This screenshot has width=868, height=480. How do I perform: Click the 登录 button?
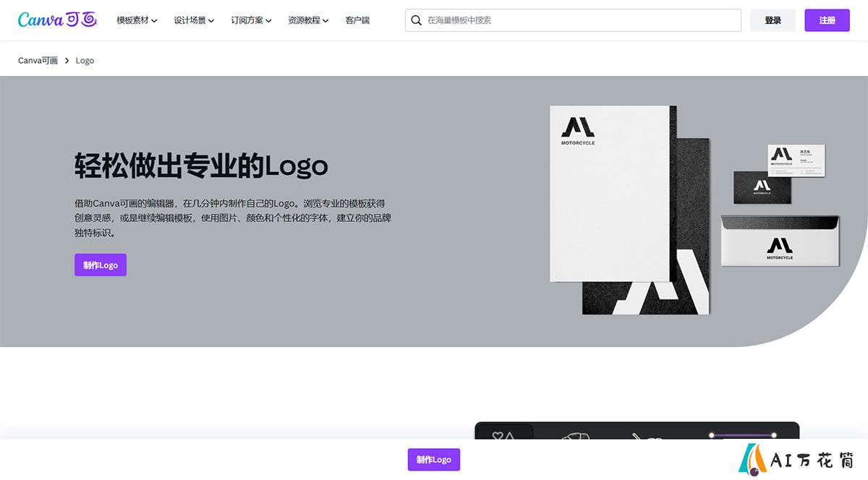[x=773, y=20]
